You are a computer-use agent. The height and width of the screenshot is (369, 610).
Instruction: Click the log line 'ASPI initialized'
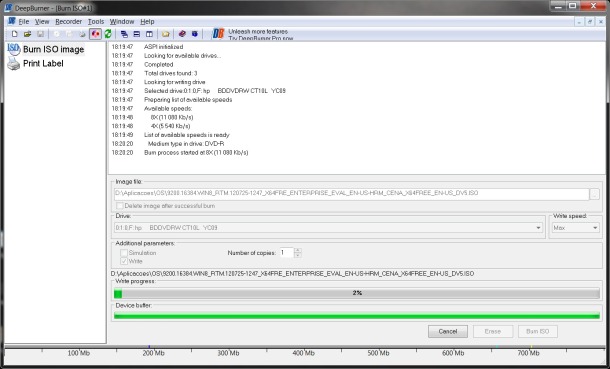[x=163, y=47]
